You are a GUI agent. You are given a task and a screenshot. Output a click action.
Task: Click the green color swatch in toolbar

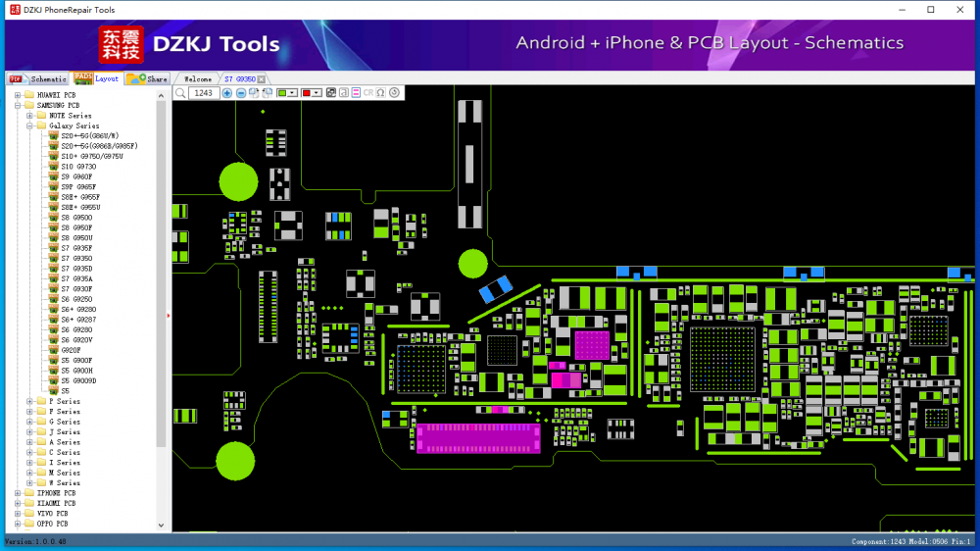click(283, 93)
